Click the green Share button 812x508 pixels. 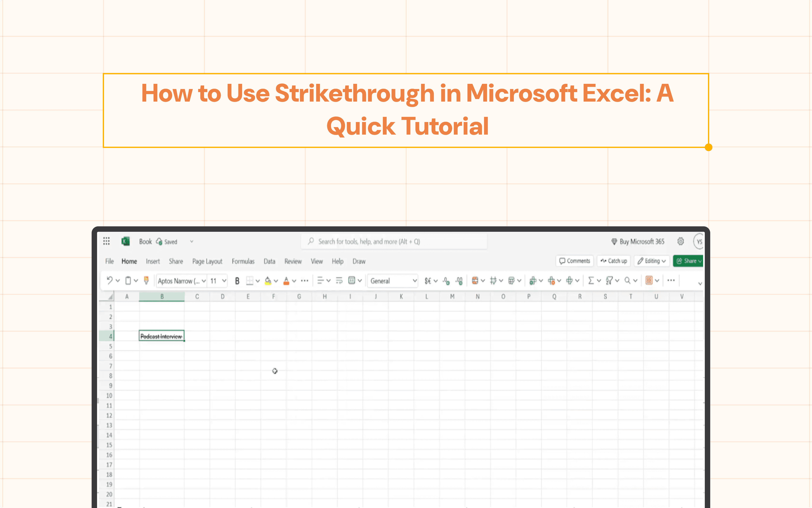click(x=688, y=261)
